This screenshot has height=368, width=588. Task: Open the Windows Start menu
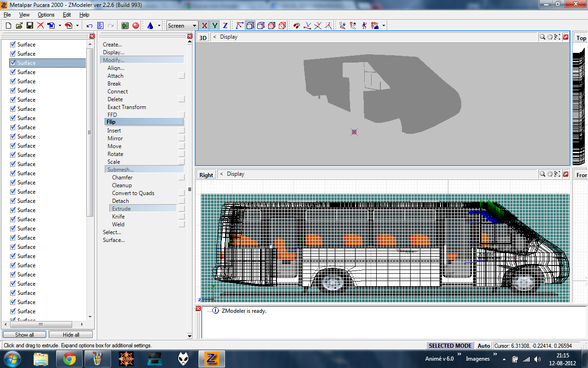pyautogui.click(x=12, y=359)
